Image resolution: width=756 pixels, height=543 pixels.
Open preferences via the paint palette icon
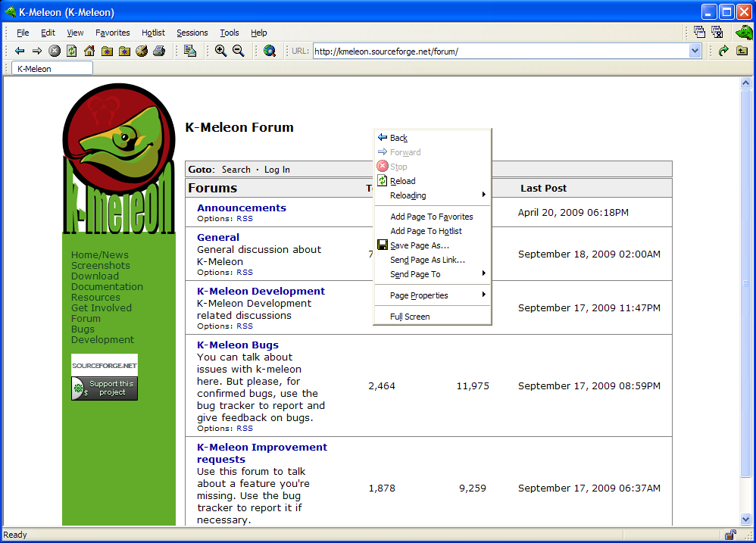(x=142, y=51)
